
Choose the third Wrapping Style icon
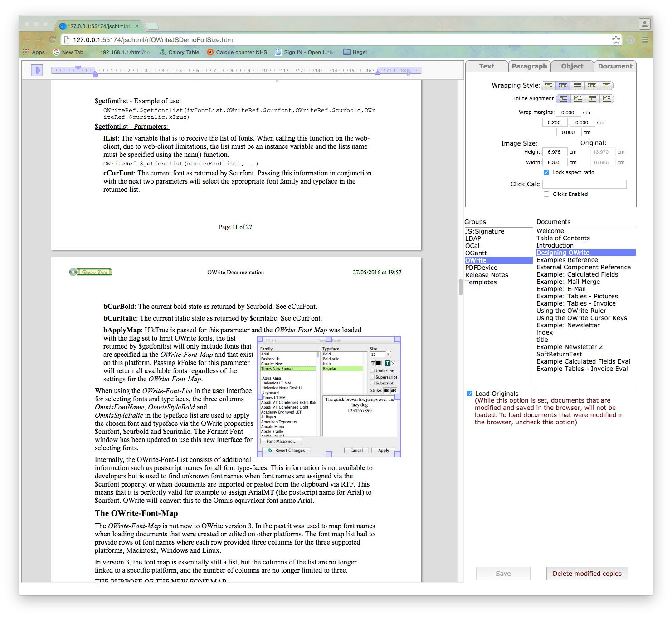pyautogui.click(x=577, y=86)
